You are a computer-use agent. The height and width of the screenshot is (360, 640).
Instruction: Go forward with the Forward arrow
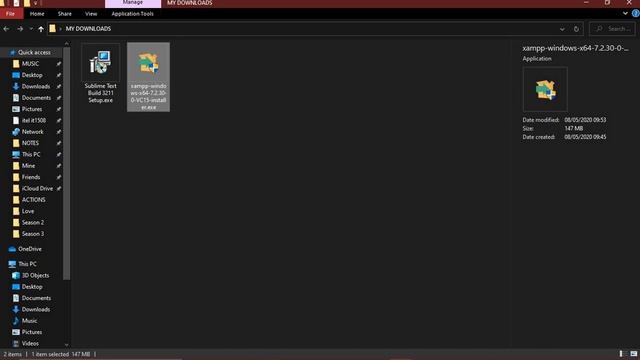[20, 29]
